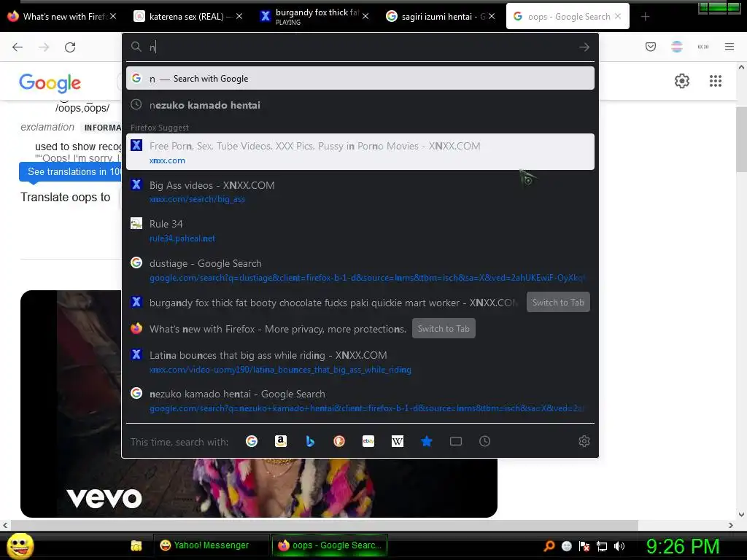Open the folder icon on the taskbar
This screenshot has width=747, height=560.
(x=136, y=545)
